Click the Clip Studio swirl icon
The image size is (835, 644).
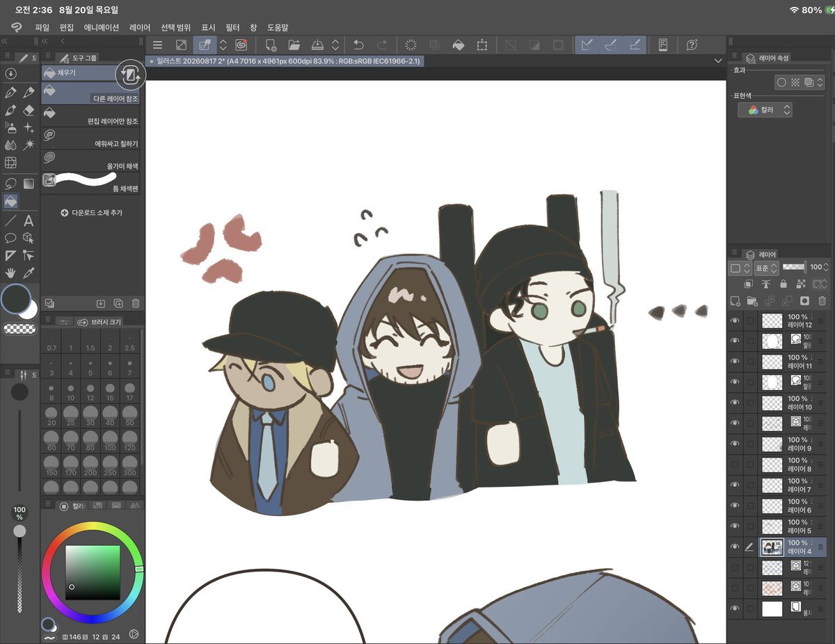point(241,45)
